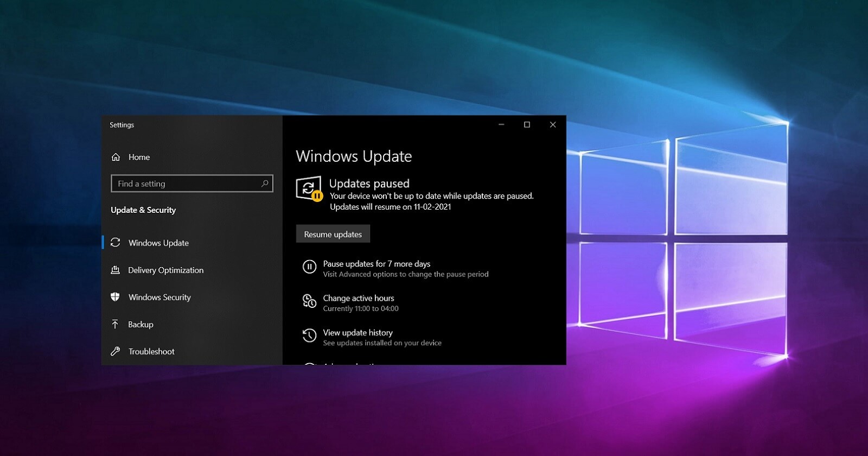Image resolution: width=868 pixels, height=456 pixels.
Task: Click the Backup upload arrow icon
Action: 115,324
